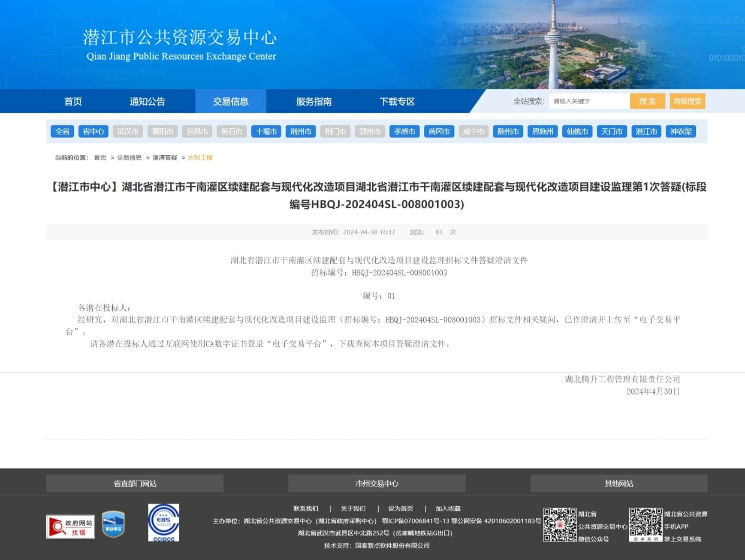
Task: Expand the 市州交易中心 footer list
Action: coord(377,483)
